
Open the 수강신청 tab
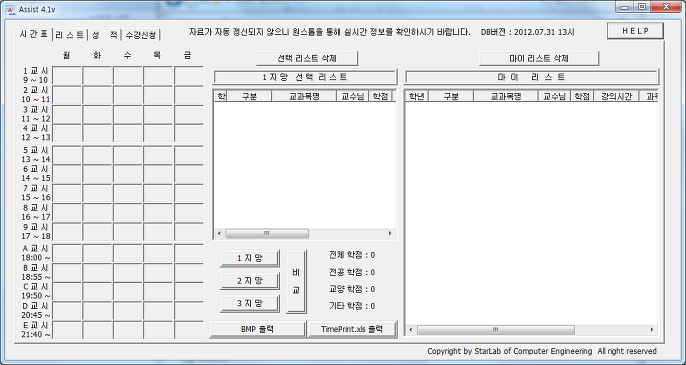point(141,35)
